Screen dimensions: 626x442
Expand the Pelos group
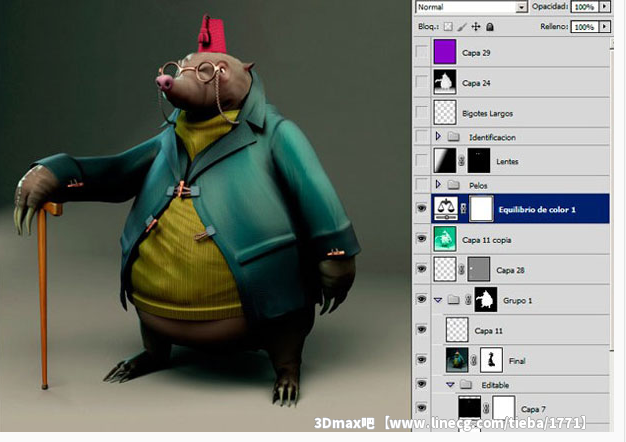[438, 184]
